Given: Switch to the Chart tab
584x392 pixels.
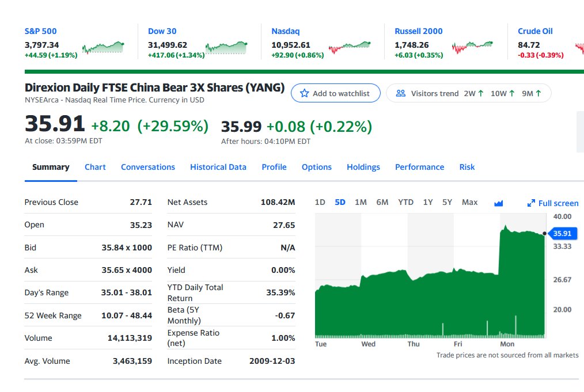Looking at the screenshot, I should [x=95, y=167].
